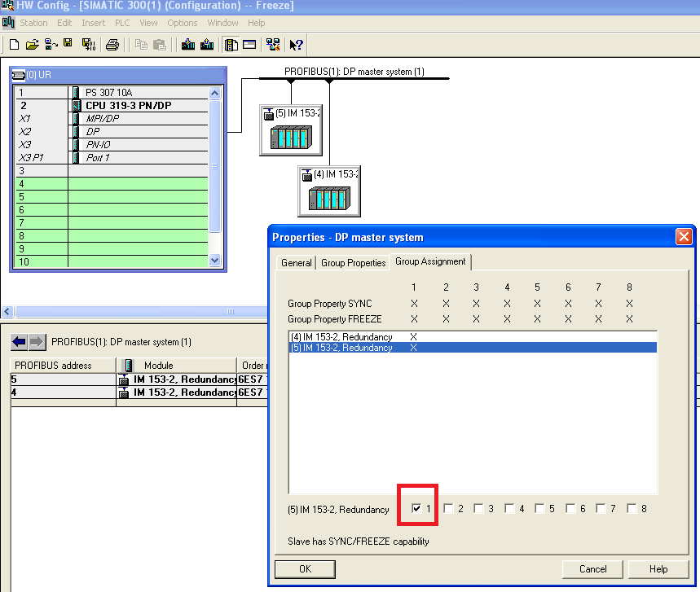Select the highlighted (5) IM 153-2, Redundancy row
The height and width of the screenshot is (592, 700).
(473, 348)
